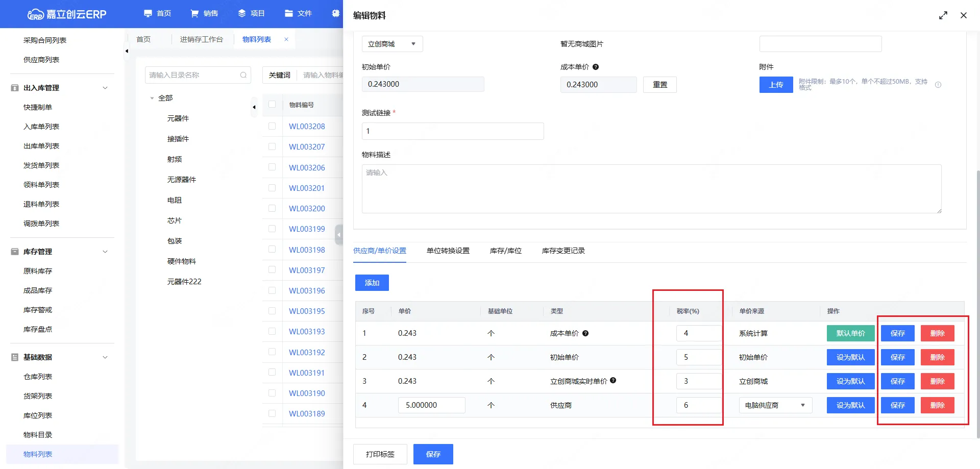Open the 库存变更记录 tab
Image resolution: width=980 pixels, height=469 pixels.
563,251
